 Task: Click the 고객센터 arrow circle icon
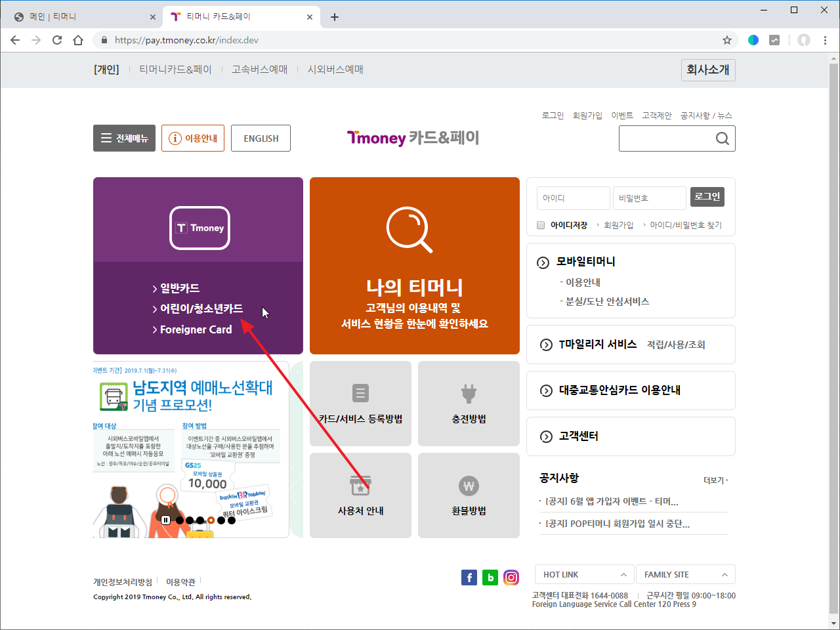[x=546, y=437]
